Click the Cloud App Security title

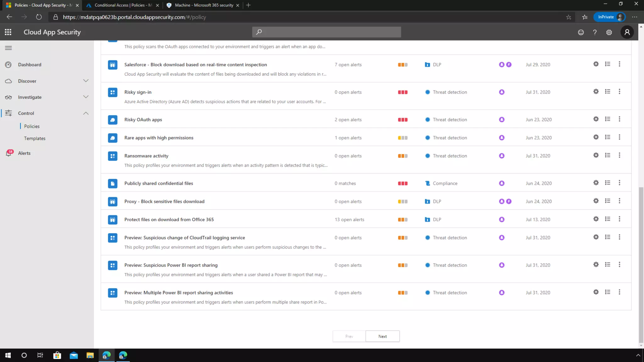point(52,32)
